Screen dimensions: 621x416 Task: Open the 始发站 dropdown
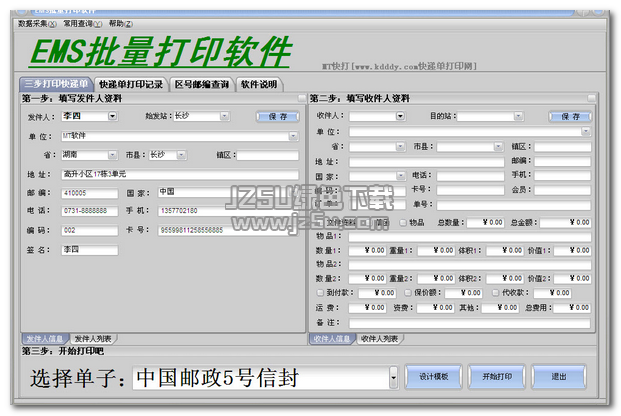pos(224,116)
